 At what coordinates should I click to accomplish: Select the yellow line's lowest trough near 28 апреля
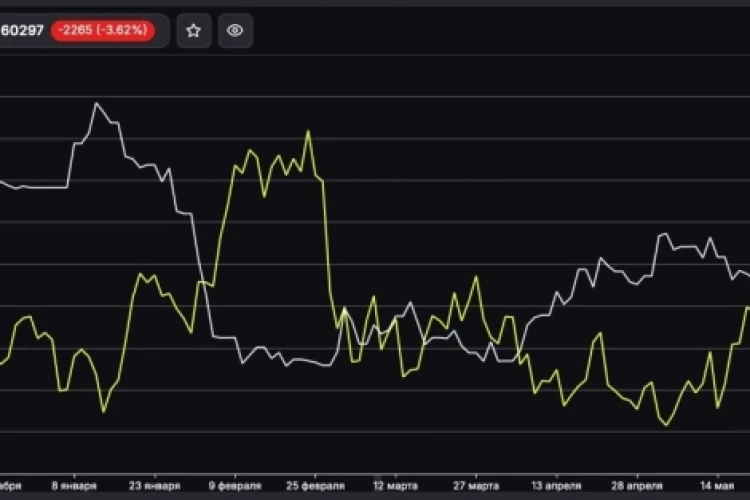tap(667, 425)
